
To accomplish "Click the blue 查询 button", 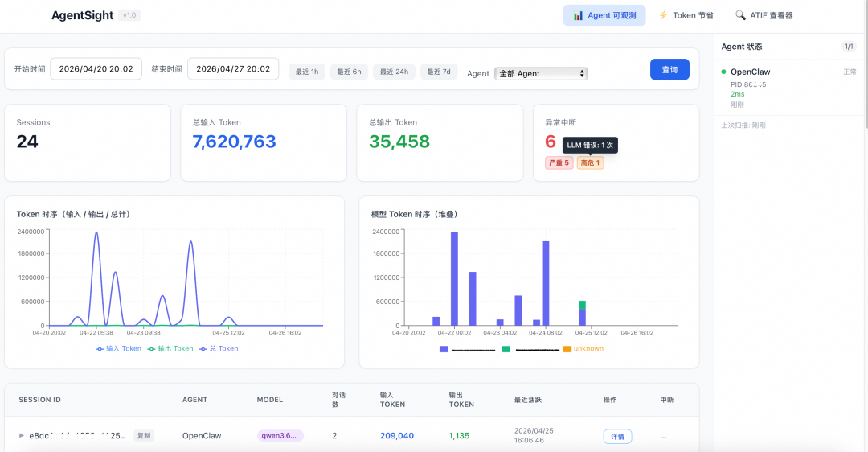I will pyautogui.click(x=669, y=69).
